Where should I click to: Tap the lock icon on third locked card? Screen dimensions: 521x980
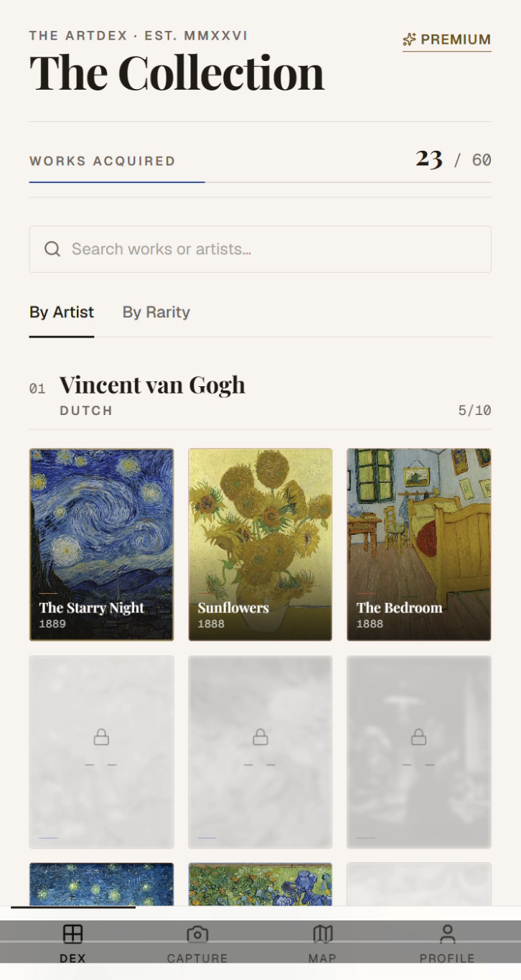[418, 737]
